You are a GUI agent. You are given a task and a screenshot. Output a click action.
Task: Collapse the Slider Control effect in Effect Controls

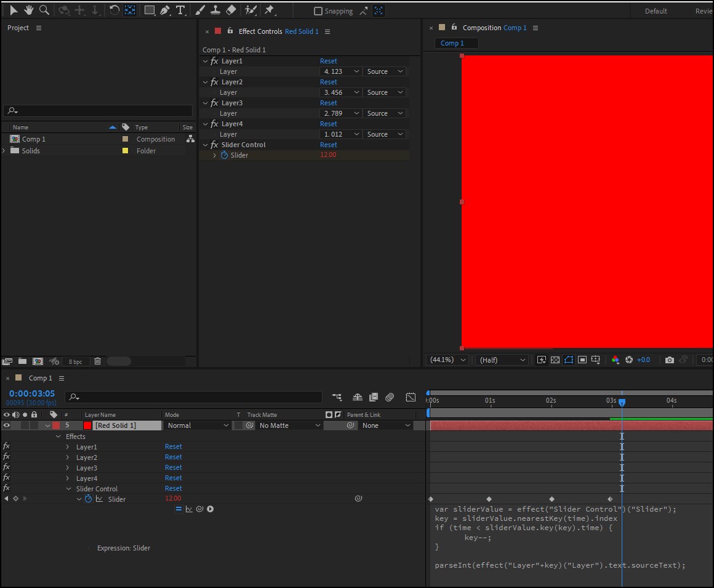coord(206,144)
